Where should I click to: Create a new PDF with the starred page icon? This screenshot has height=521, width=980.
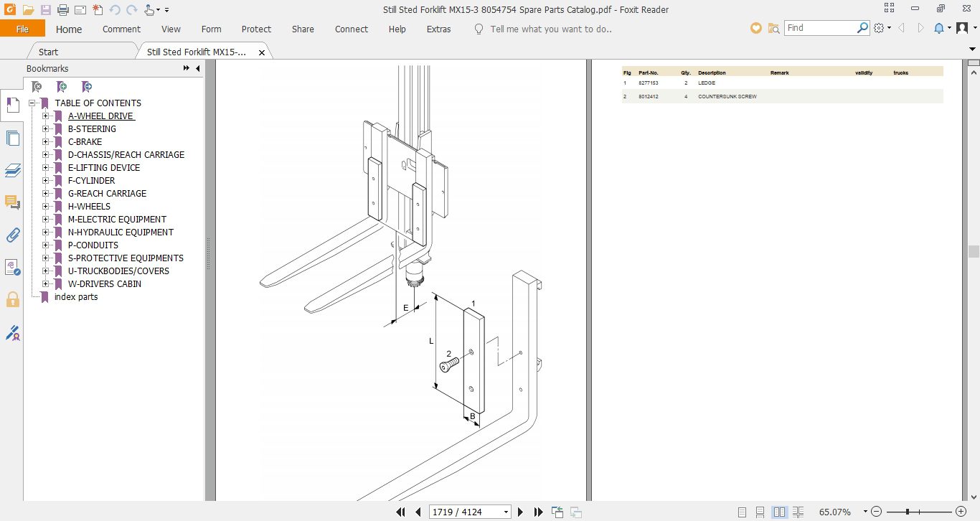coord(98,10)
